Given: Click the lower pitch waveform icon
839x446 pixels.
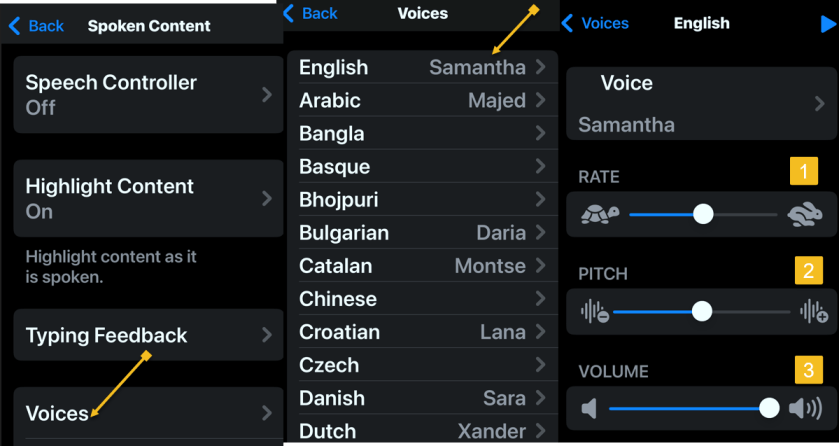Looking at the screenshot, I should [595, 312].
